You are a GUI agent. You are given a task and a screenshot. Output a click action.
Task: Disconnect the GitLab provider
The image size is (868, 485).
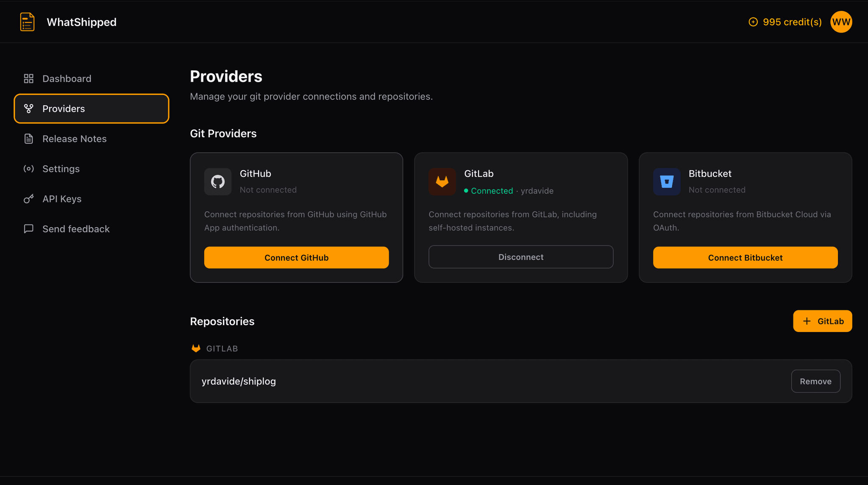click(521, 257)
